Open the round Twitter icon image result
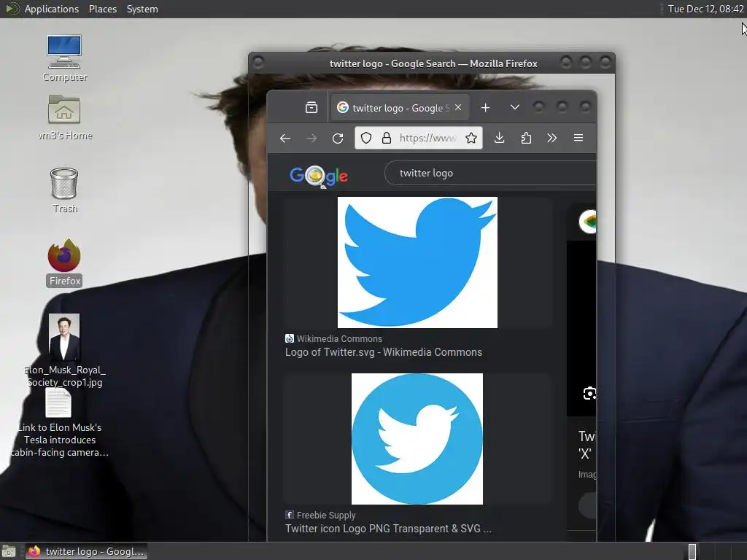 point(417,438)
